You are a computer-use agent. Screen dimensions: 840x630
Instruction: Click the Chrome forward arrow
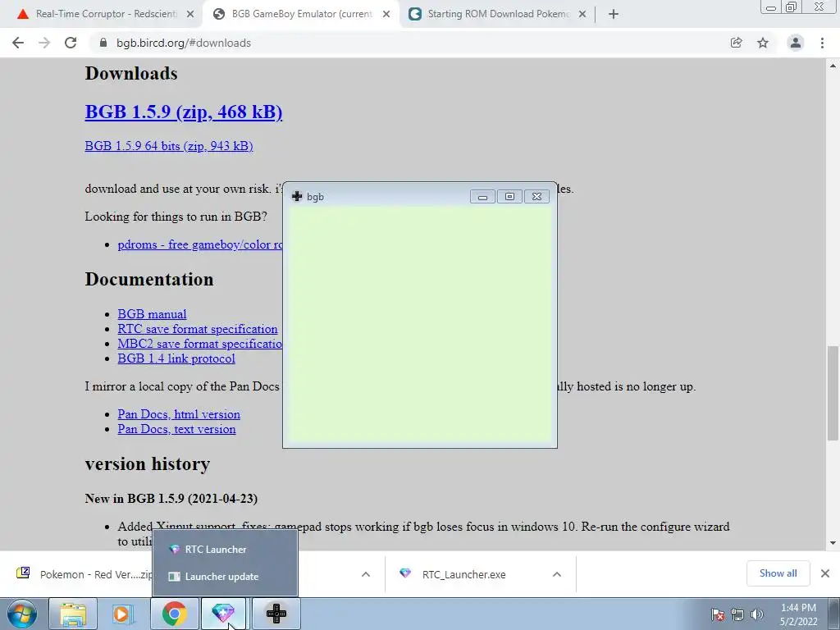tap(44, 43)
